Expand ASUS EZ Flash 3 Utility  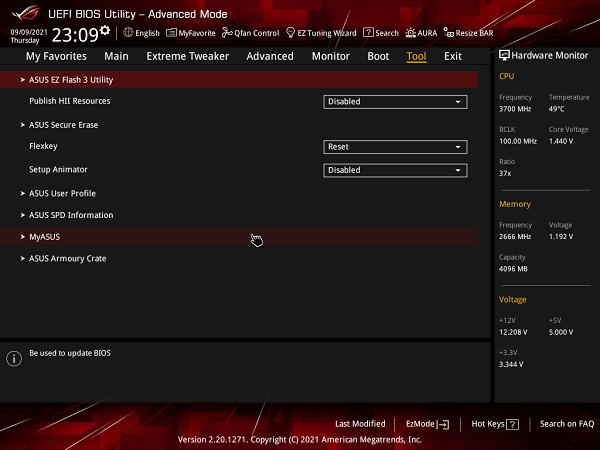[x=239, y=80]
